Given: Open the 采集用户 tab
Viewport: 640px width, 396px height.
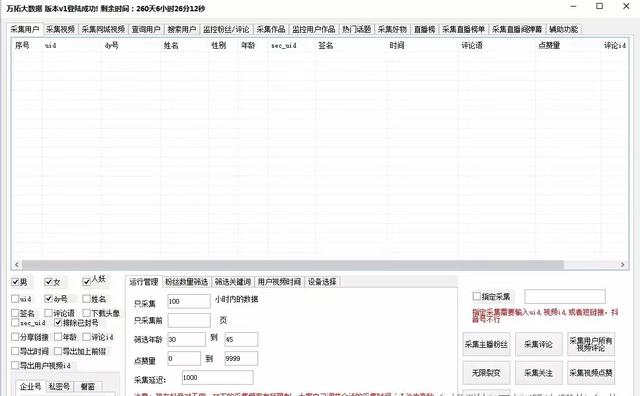Looking at the screenshot, I should coord(25,29).
